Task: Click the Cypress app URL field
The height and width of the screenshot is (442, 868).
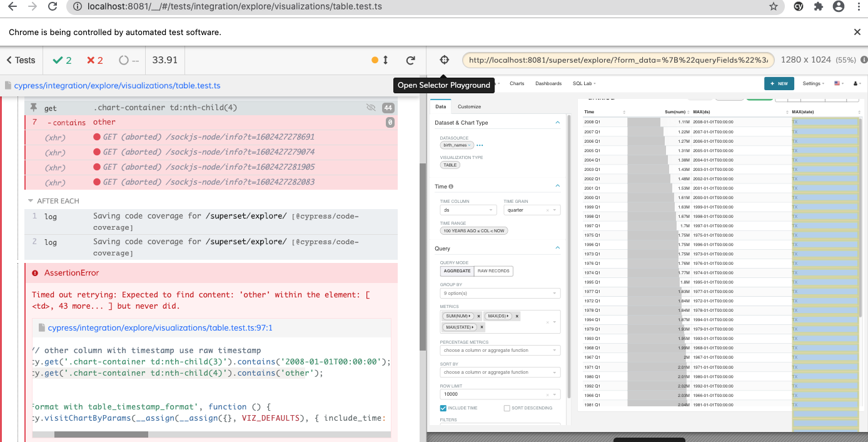Action: [x=618, y=60]
